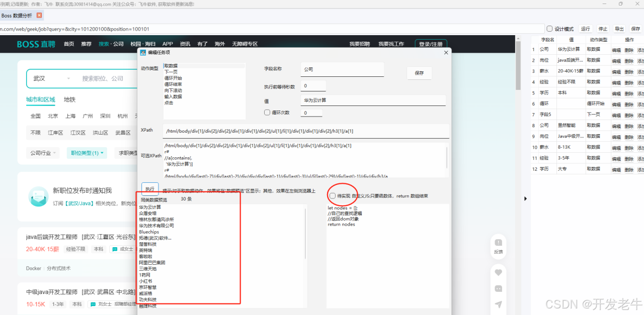
Task: Open the 求职类型 filter dropdown
Action: pos(127,153)
